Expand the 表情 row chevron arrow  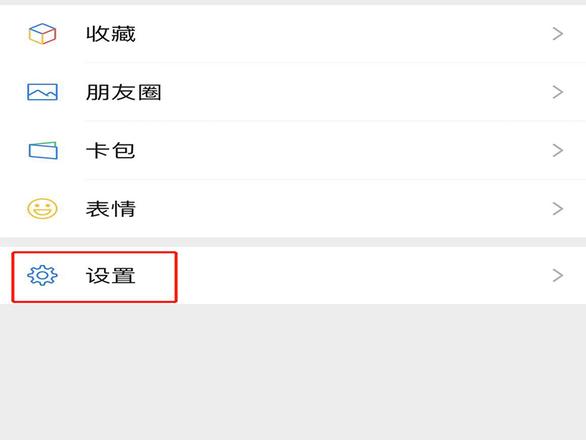pyautogui.click(x=558, y=209)
